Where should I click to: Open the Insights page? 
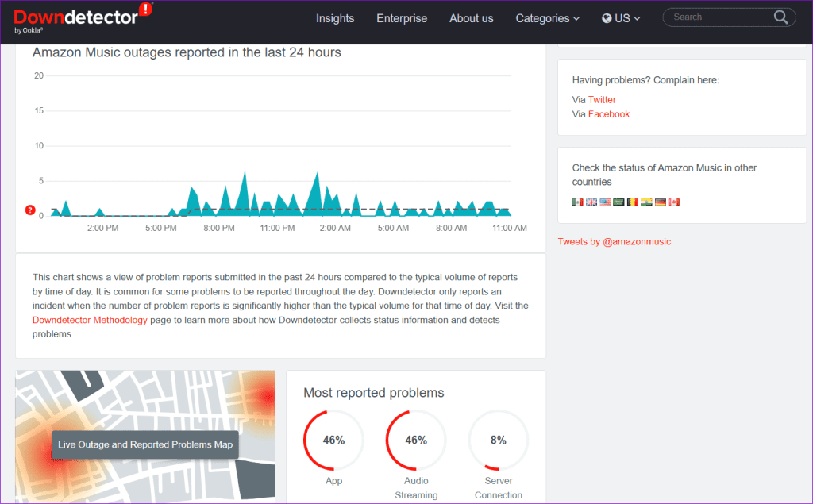335,19
